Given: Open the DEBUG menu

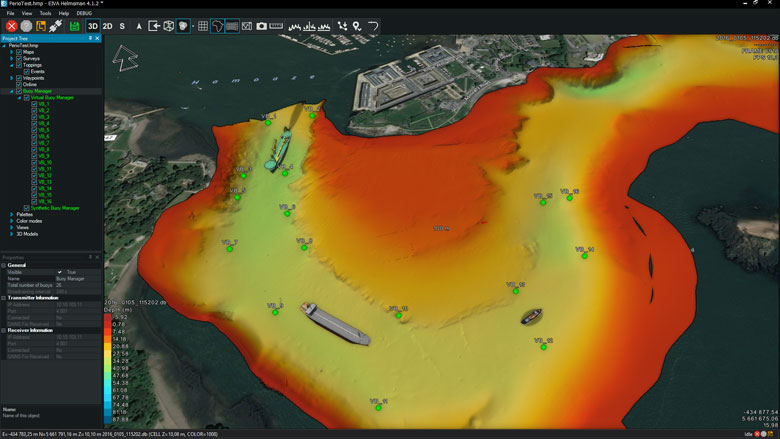Looking at the screenshot, I should pyautogui.click(x=84, y=13).
